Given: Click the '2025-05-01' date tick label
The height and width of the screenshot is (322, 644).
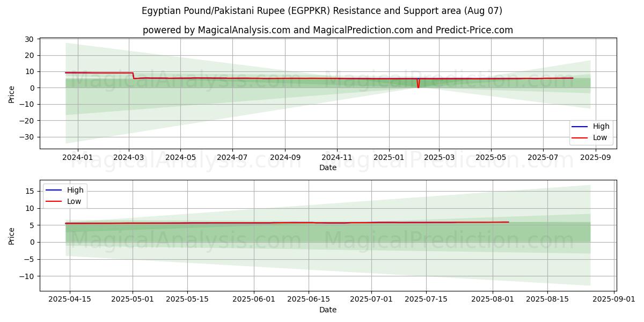Looking at the screenshot, I should pos(133,300).
